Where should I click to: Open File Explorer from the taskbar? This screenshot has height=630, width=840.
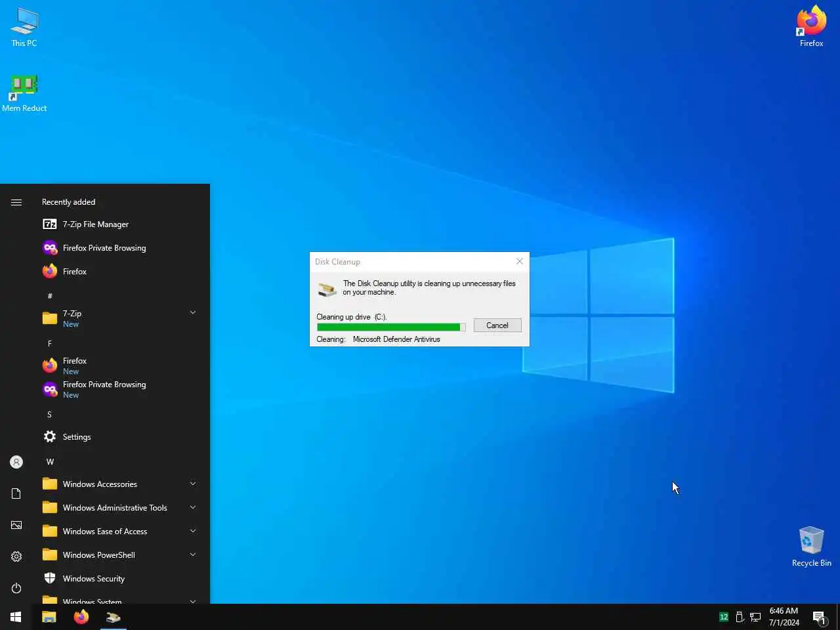(49, 617)
